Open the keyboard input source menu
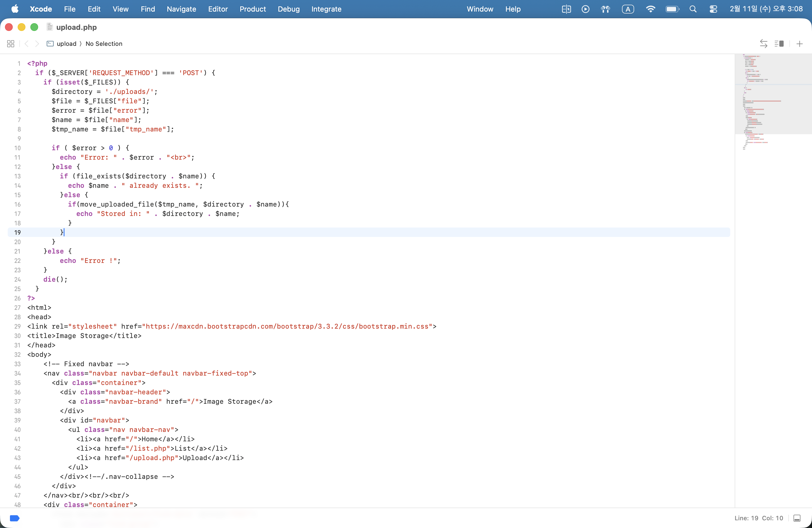The image size is (812, 528). point(628,9)
